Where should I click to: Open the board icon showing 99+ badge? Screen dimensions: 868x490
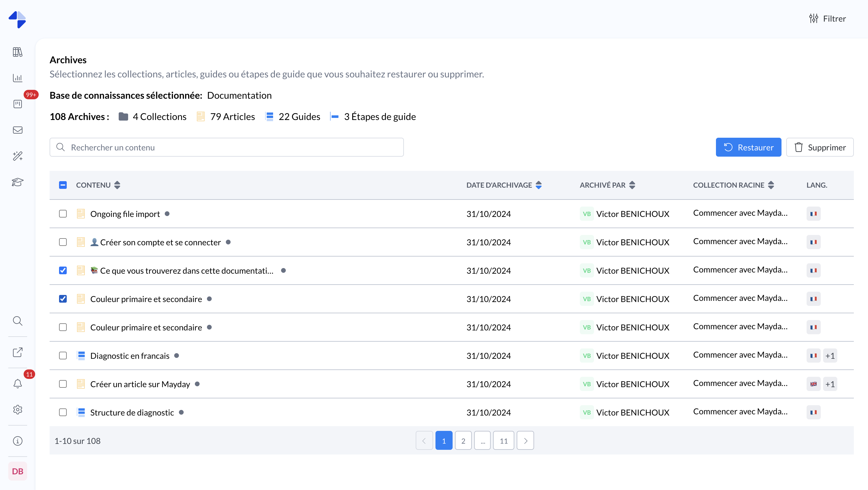click(x=17, y=104)
